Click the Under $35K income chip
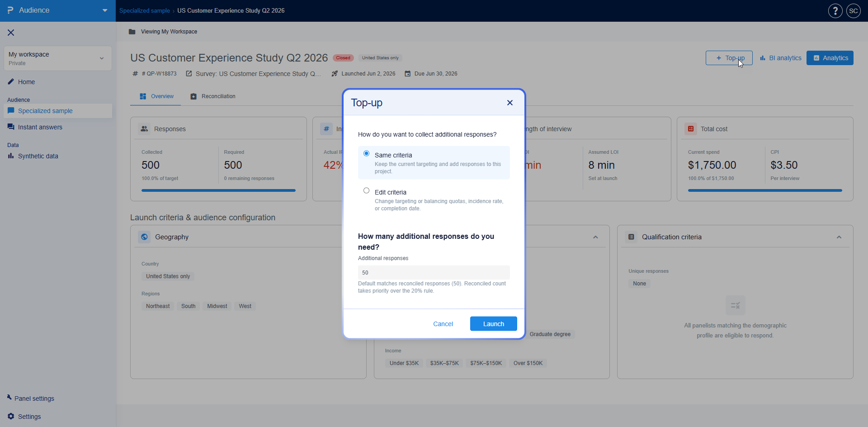The image size is (868, 427). pyautogui.click(x=404, y=363)
